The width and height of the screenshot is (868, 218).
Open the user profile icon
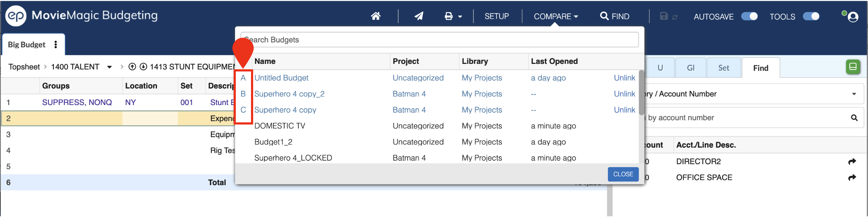click(x=852, y=17)
